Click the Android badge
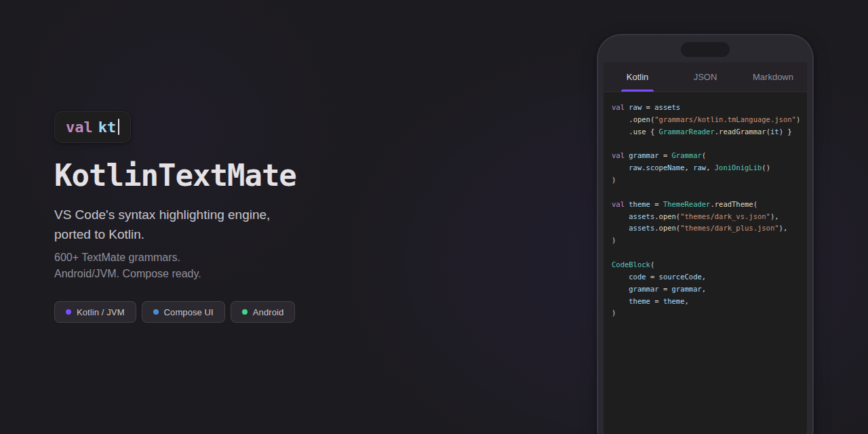This screenshot has width=868, height=434. [262, 312]
